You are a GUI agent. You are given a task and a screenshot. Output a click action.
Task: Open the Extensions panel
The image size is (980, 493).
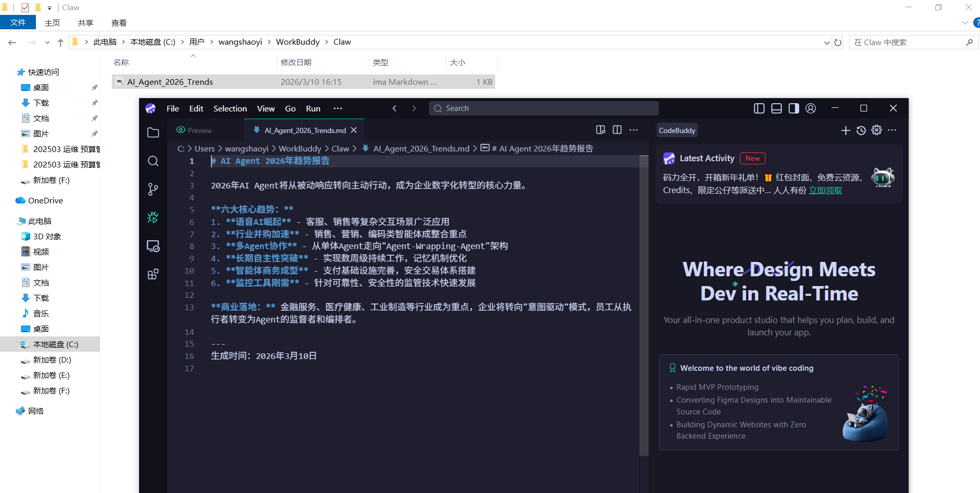[153, 274]
